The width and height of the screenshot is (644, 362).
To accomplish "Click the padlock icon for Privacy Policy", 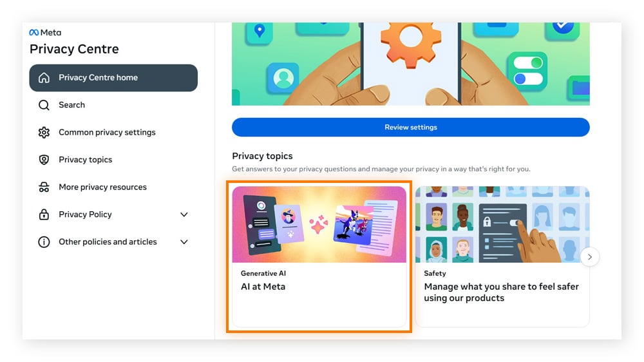I will click(x=44, y=214).
